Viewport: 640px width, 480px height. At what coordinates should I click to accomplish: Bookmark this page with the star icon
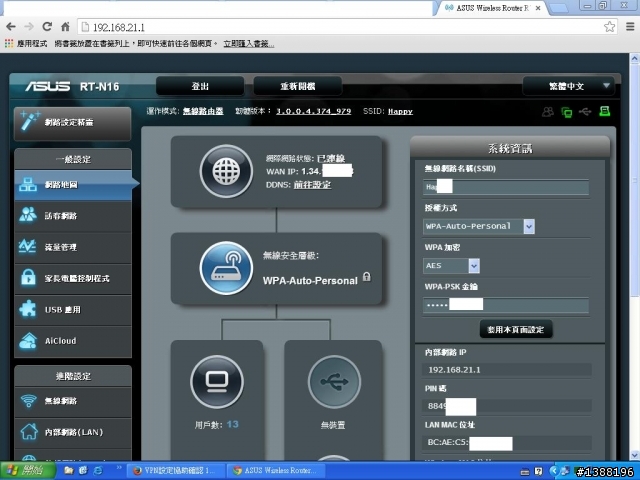point(609,27)
